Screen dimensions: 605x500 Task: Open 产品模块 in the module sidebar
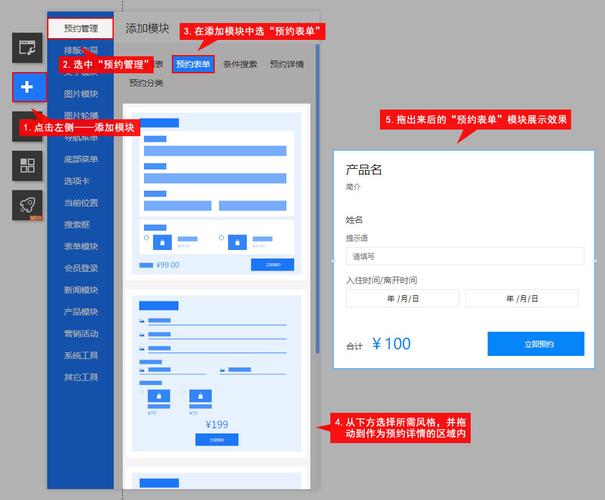tap(81, 311)
